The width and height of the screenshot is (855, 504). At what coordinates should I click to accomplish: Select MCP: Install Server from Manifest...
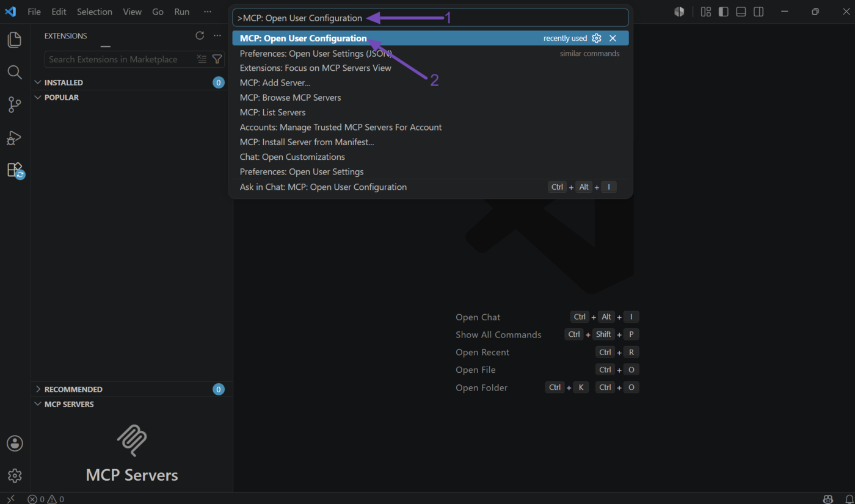[431, 142]
